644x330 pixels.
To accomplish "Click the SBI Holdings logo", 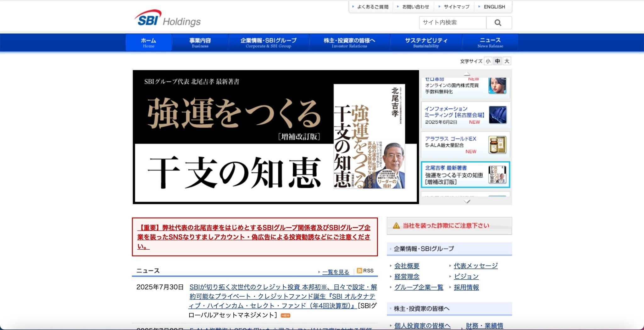I will point(168,20).
